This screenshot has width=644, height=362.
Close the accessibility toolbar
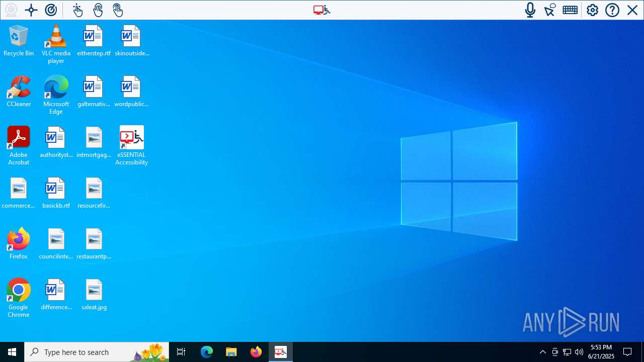point(632,10)
